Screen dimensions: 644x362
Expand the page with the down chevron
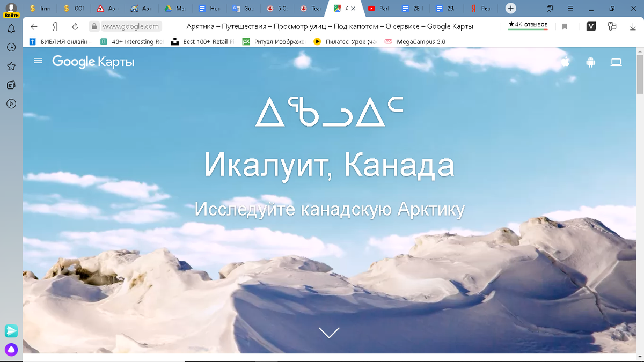(x=328, y=333)
